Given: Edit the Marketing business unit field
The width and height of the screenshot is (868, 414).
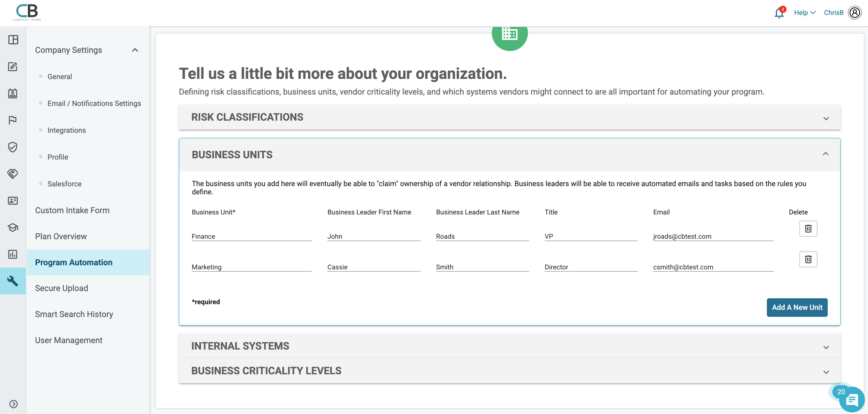Looking at the screenshot, I should pyautogui.click(x=252, y=267).
